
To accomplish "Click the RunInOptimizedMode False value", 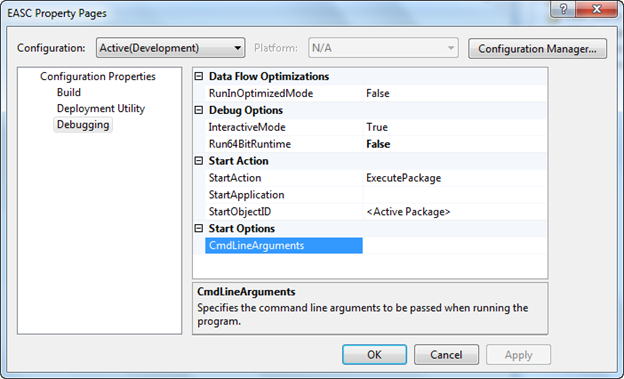I will tap(454, 94).
